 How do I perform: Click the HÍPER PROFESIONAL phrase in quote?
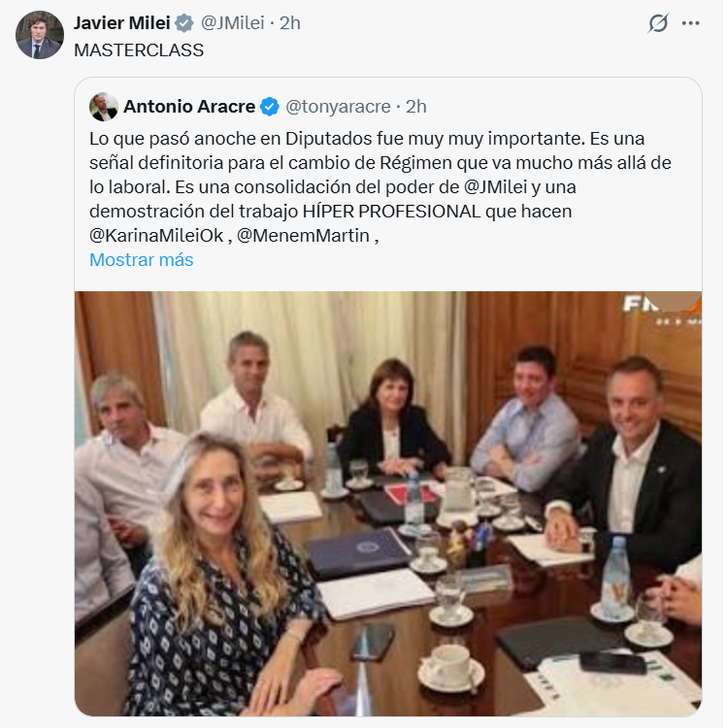coord(391,211)
